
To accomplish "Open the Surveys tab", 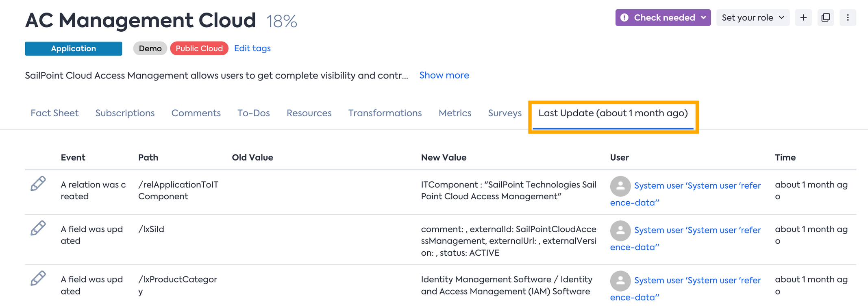I will 505,113.
